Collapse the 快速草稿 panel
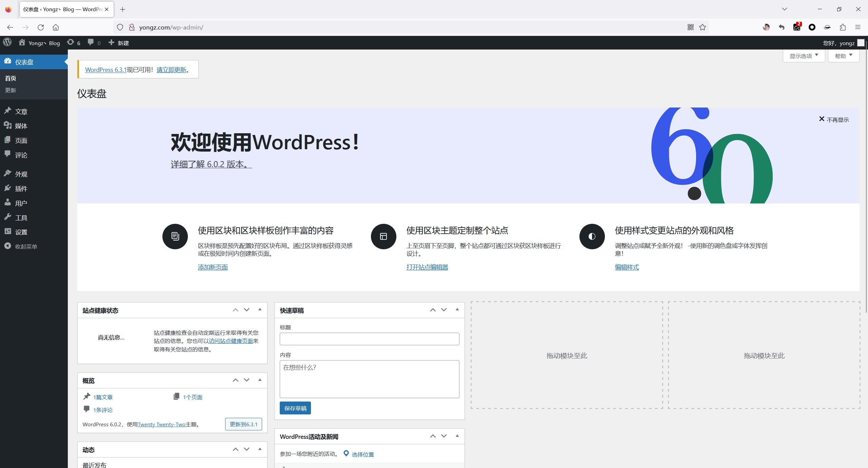 pyautogui.click(x=457, y=310)
